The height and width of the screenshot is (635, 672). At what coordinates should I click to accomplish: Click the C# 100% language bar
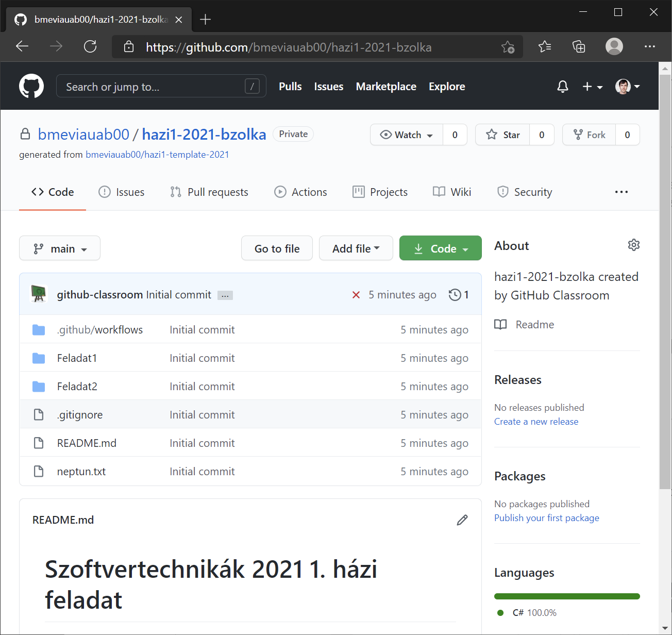click(567, 596)
